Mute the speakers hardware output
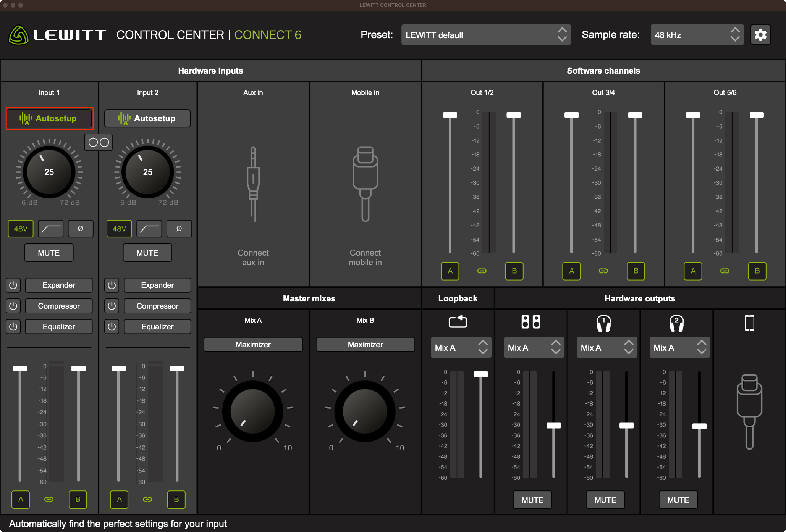 pyautogui.click(x=532, y=500)
